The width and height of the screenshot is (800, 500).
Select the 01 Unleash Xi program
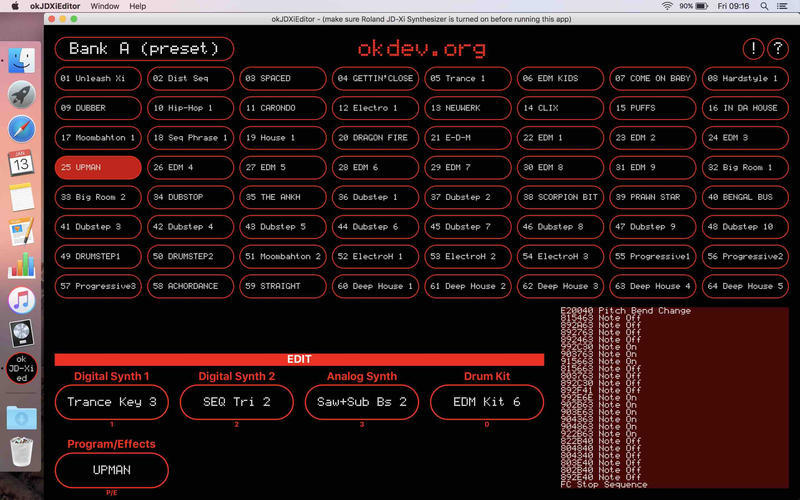point(98,78)
